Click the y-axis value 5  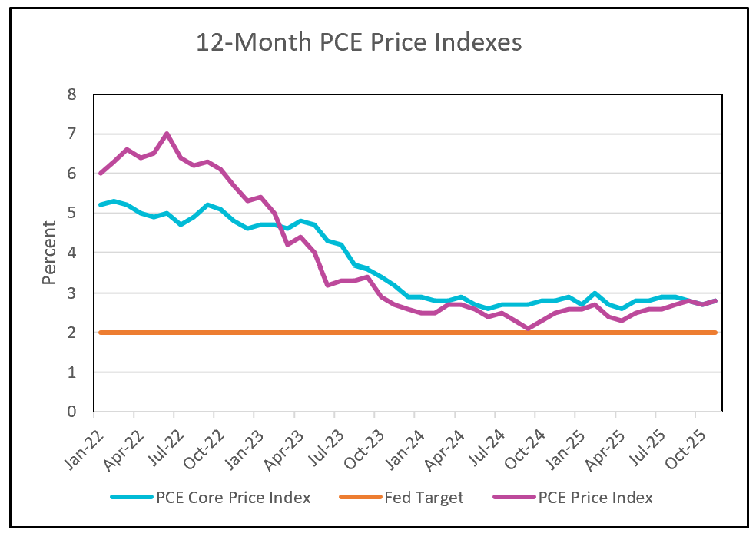coord(73,214)
